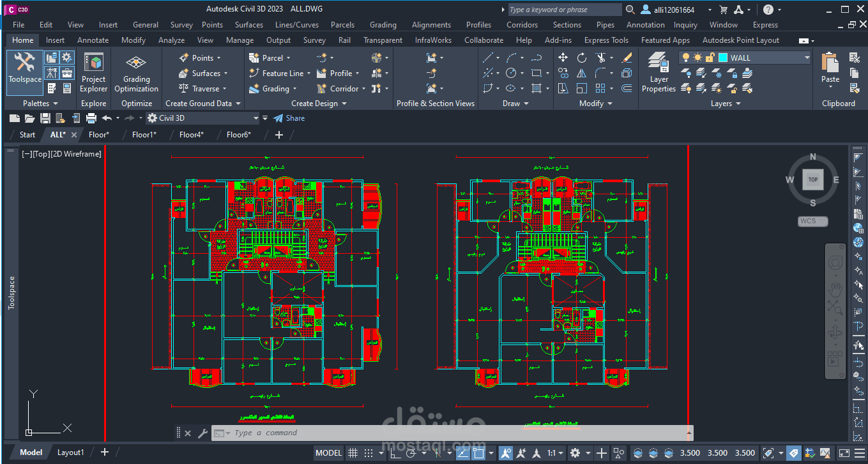The height and width of the screenshot is (464, 868).
Task: Click the keyword search box in title bar
Action: click(x=565, y=10)
